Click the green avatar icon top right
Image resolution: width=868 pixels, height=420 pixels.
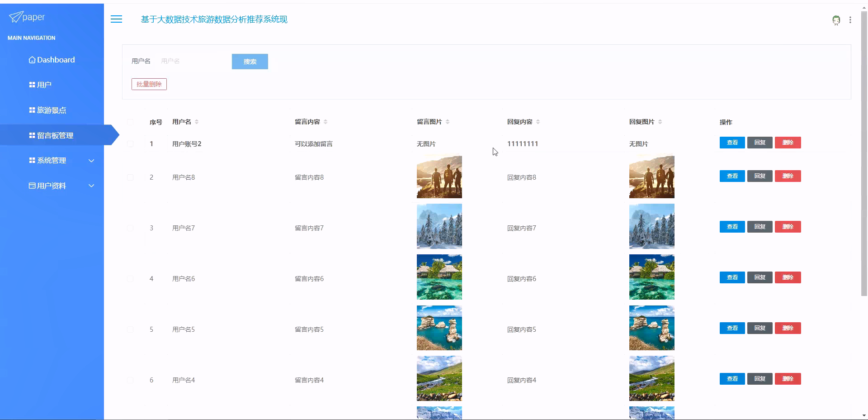click(836, 19)
